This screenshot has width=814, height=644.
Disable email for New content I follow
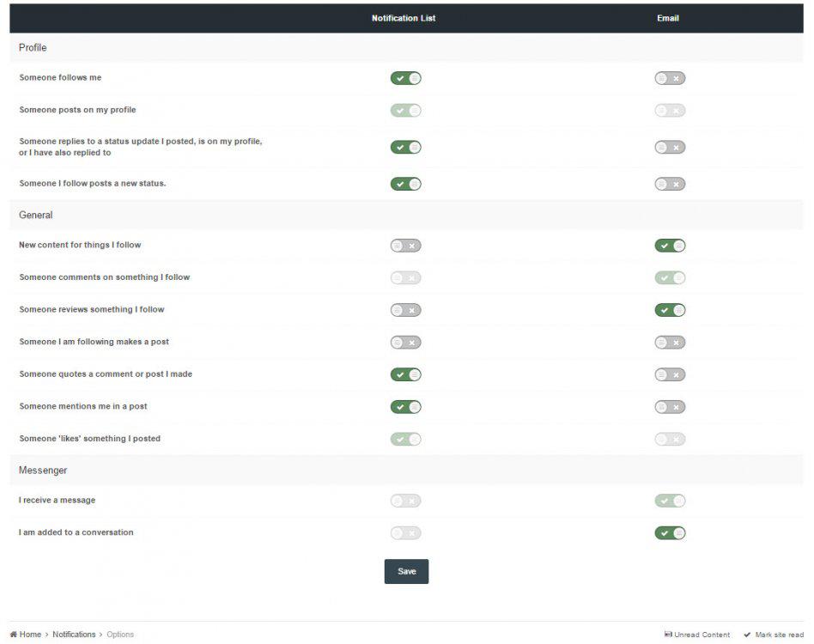click(x=670, y=246)
